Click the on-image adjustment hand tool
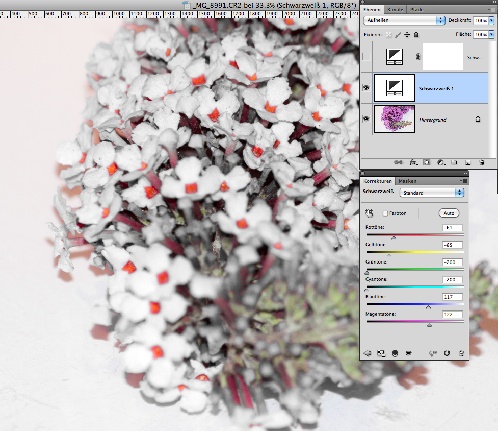 (369, 213)
